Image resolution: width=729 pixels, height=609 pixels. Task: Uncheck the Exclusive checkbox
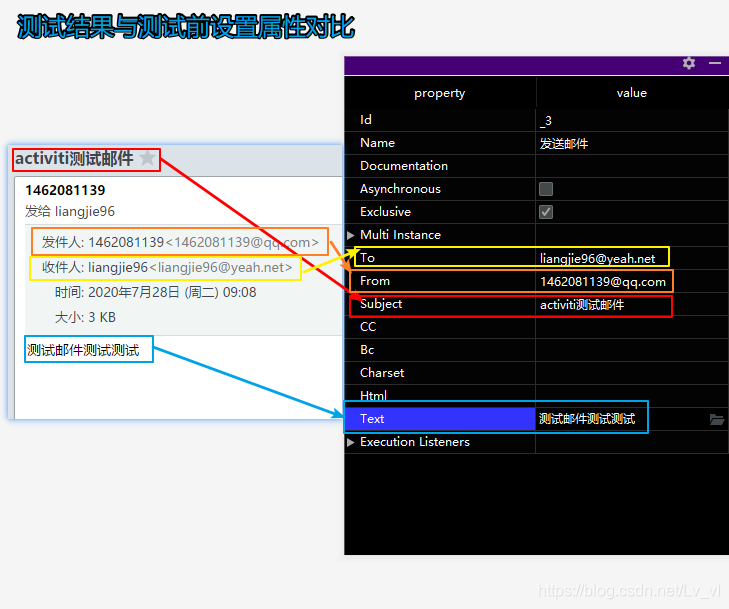(546, 212)
